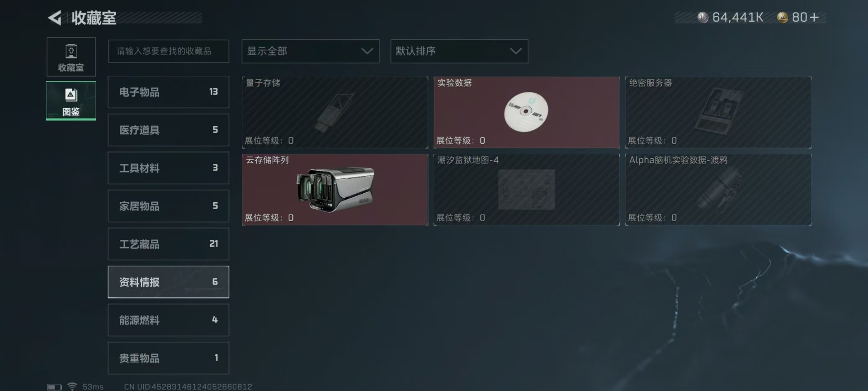The height and width of the screenshot is (391, 868).
Task: Click the silver currency coin icon
Action: [703, 18]
